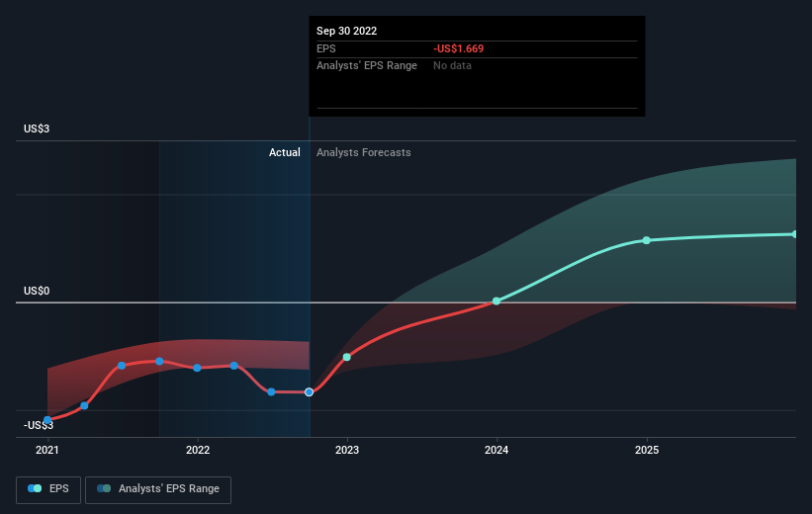Click the 2023 x-axis label
Screen dimensions: 812x514
pyautogui.click(x=347, y=450)
